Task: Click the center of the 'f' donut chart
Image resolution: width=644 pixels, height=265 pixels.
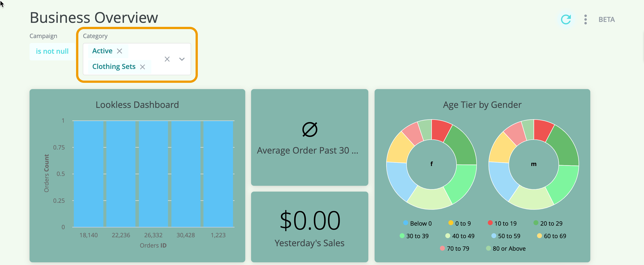Action: click(x=431, y=164)
